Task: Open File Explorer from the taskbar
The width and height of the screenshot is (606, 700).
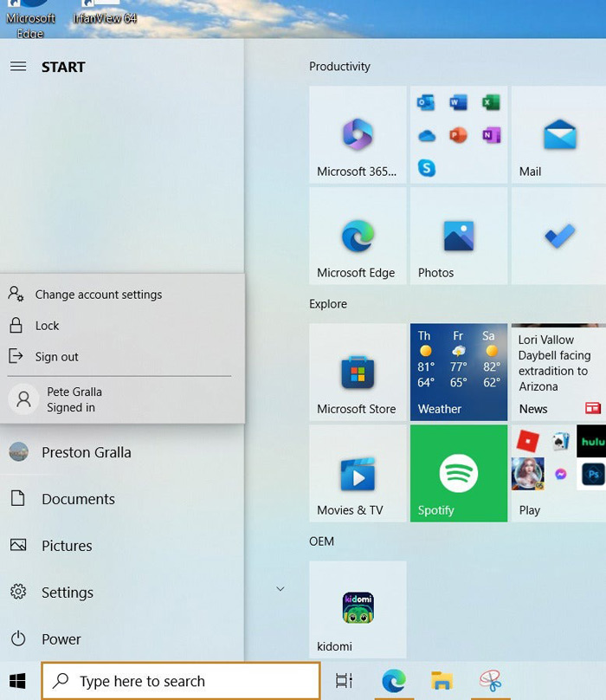Action: click(442, 681)
